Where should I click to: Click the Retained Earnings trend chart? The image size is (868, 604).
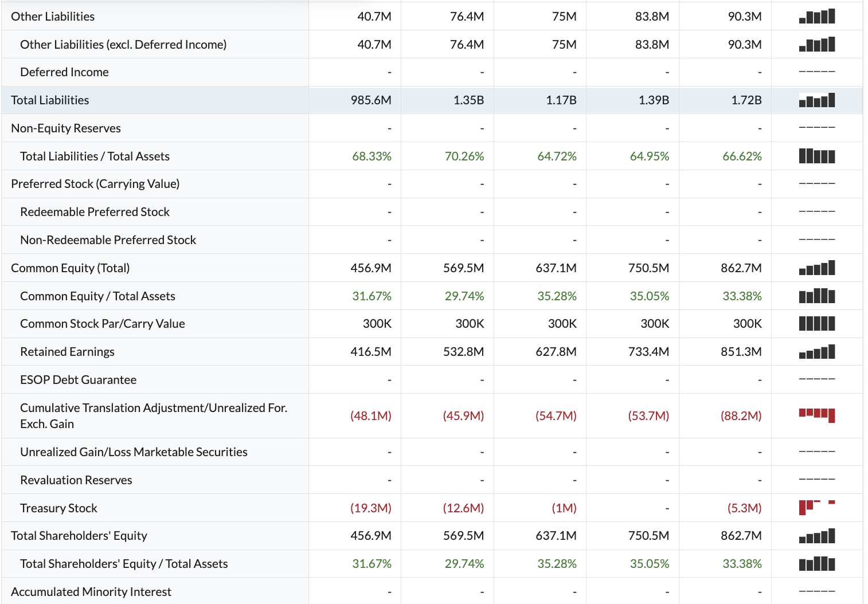click(x=816, y=351)
